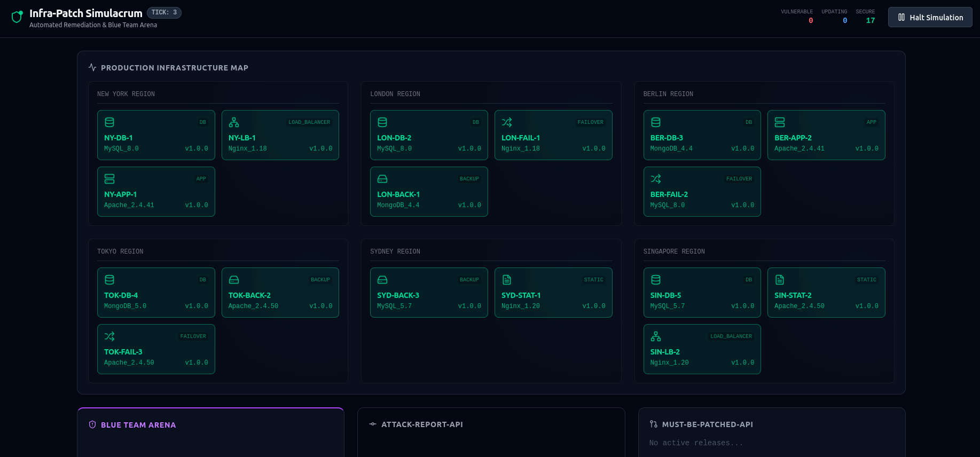
Task: Click the commit icon beside ATTACK-REPORT-API
Action: pos(373,424)
